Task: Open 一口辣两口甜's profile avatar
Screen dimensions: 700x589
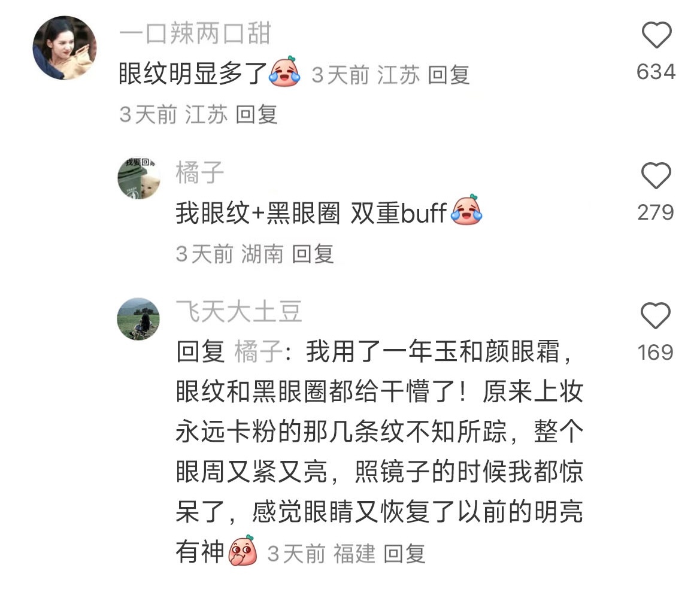Action: point(65,48)
